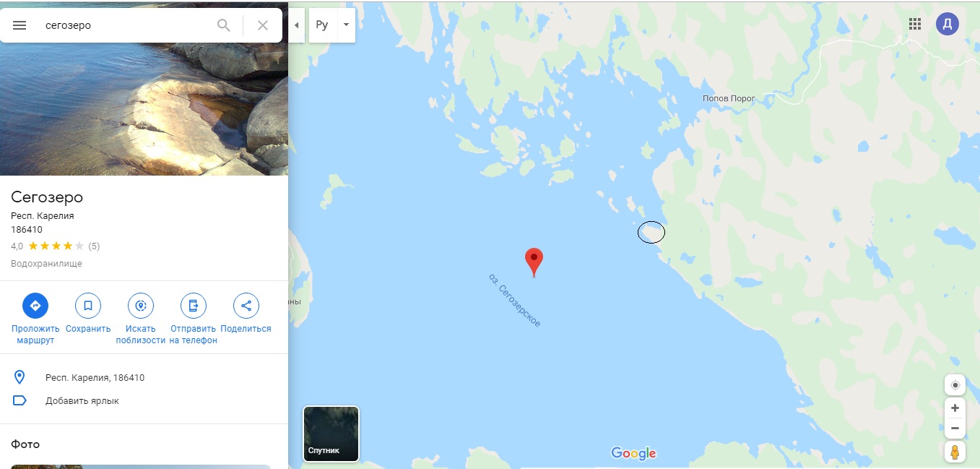Click the Искать поблизости icon
Screen dimensions: 980x469
click(141, 306)
